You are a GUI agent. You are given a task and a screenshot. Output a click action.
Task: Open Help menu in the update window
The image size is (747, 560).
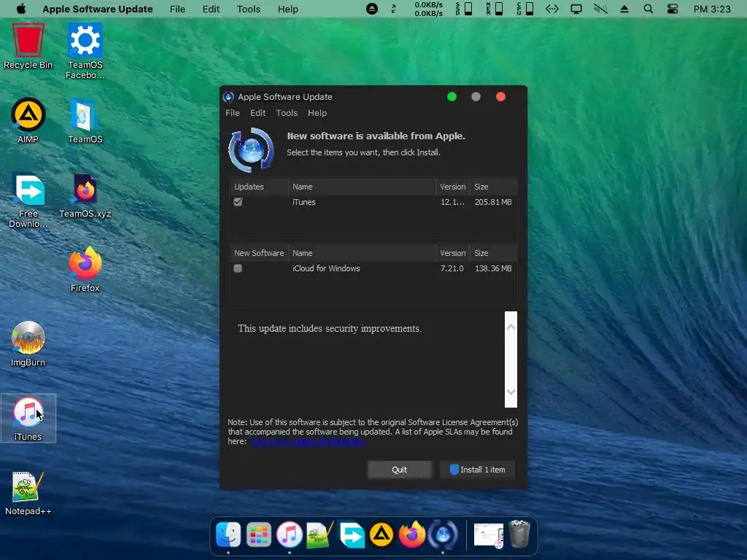(317, 113)
